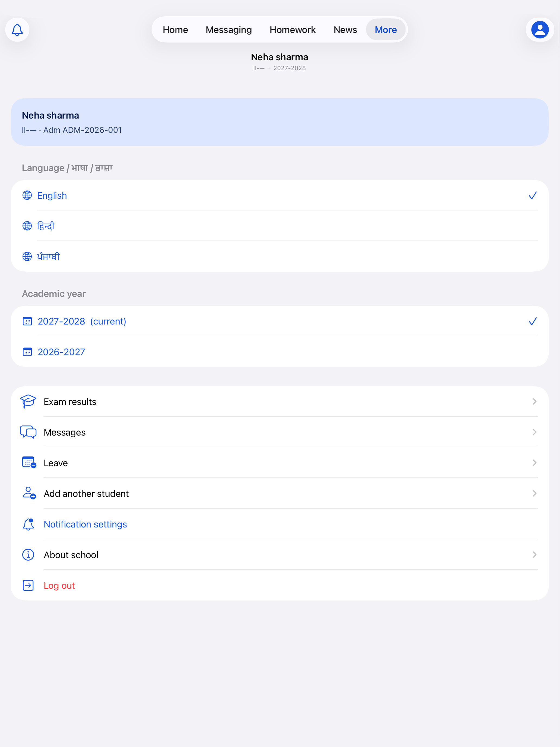Viewport: 560px width, 747px height.
Task: Click the checkmark on English row
Action: 533,195
